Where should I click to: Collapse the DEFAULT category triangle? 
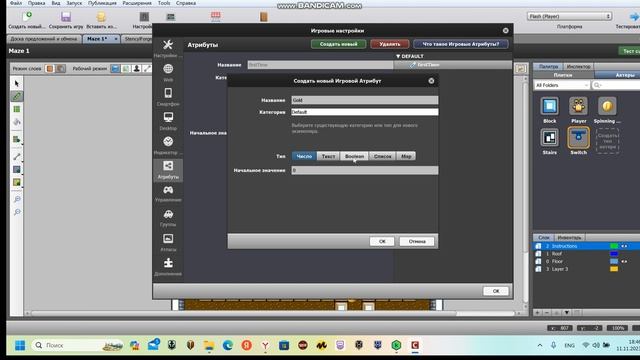tap(398, 56)
